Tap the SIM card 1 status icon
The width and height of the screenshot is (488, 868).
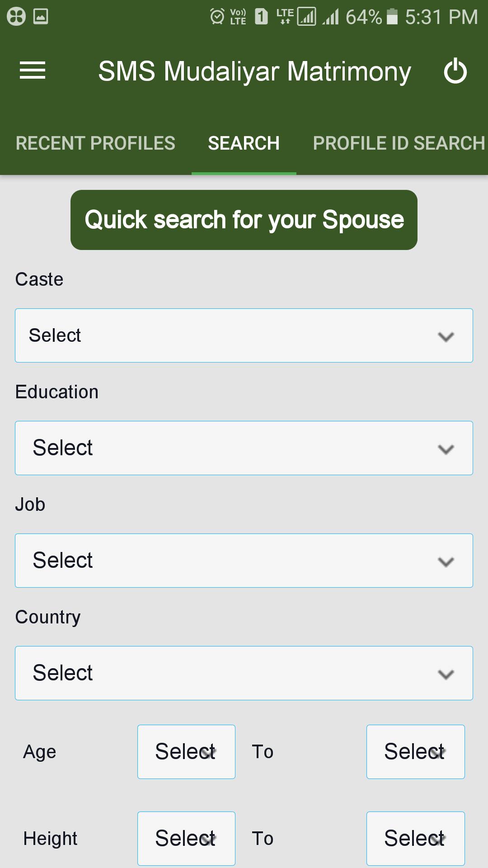coord(261,17)
